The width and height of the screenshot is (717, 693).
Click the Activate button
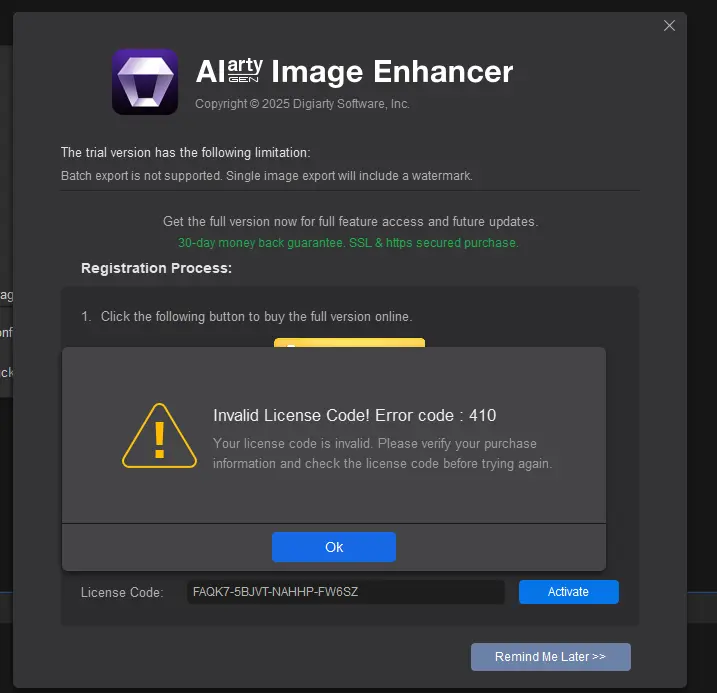[x=568, y=592]
